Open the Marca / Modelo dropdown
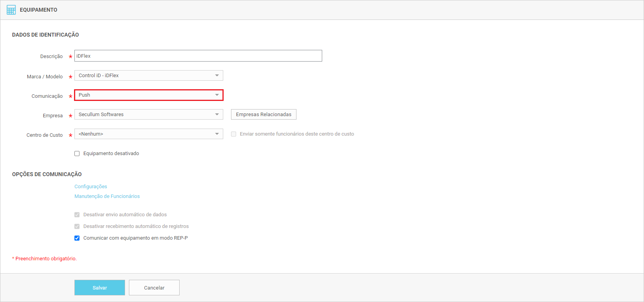 [148, 76]
